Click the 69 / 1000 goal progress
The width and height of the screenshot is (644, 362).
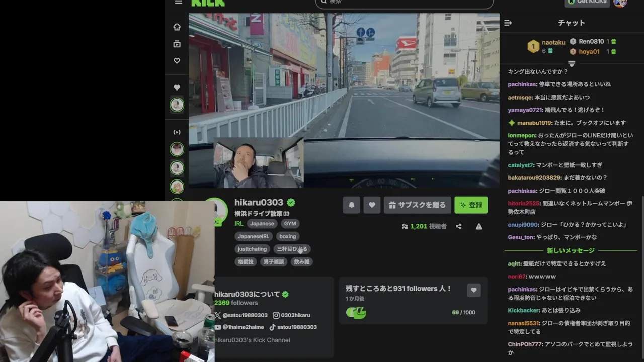(463, 312)
